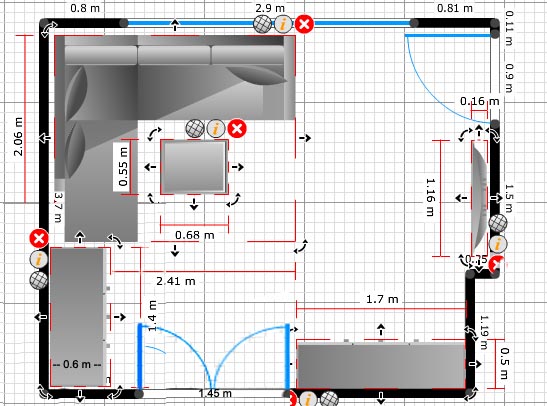Delete the coffee table with red X
This screenshot has height=406, width=547.
(x=237, y=128)
